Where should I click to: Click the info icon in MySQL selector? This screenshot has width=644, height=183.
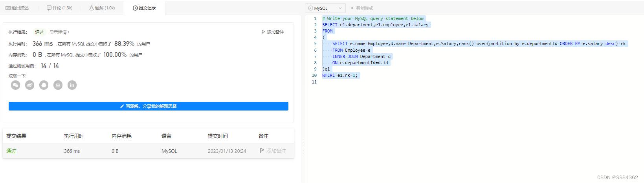(310, 8)
